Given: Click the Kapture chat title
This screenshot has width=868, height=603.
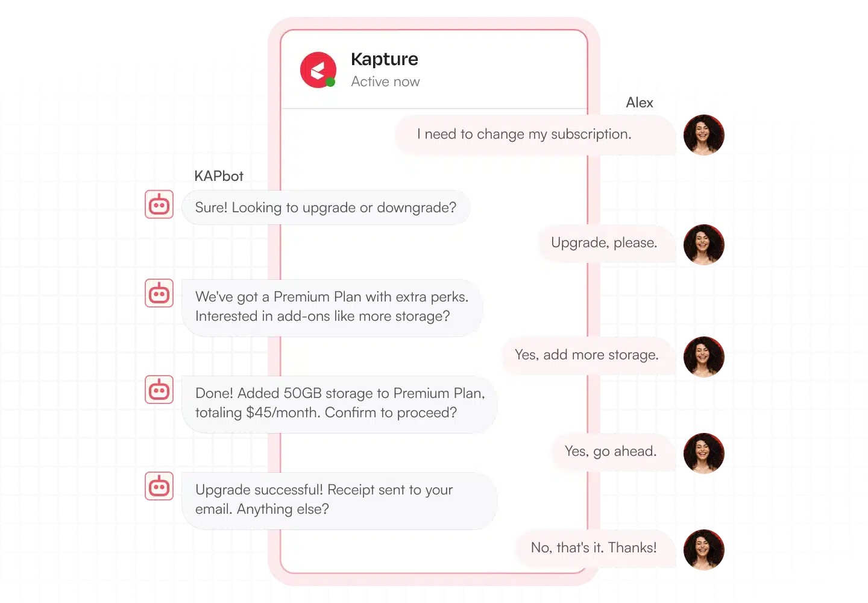Looking at the screenshot, I should pos(385,59).
